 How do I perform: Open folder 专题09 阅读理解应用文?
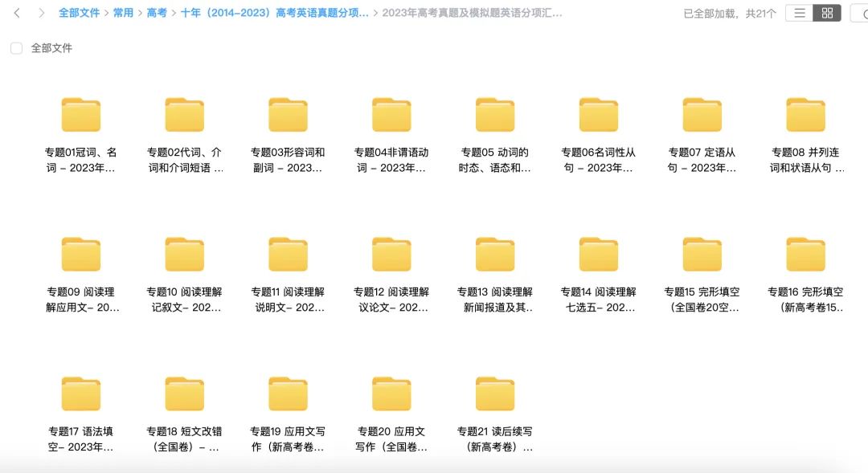pos(81,255)
